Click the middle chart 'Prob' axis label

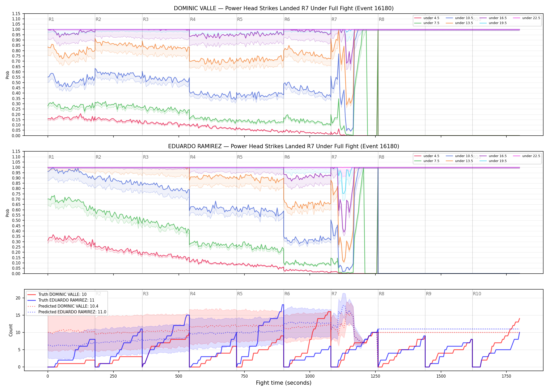pos(8,213)
